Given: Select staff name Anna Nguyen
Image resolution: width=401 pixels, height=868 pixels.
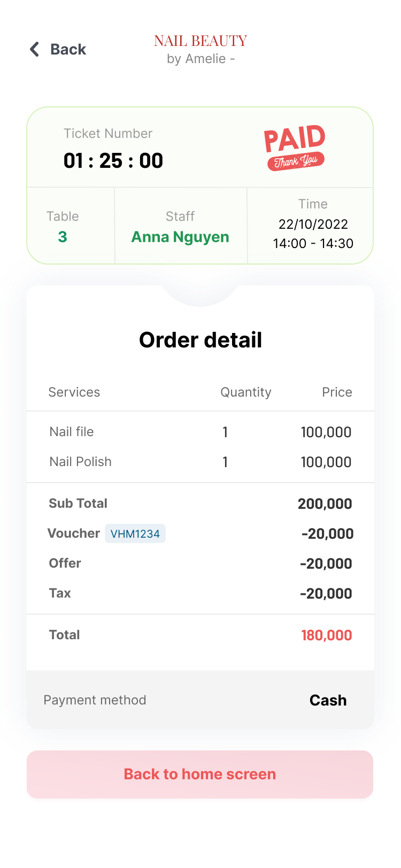Looking at the screenshot, I should tap(180, 237).
